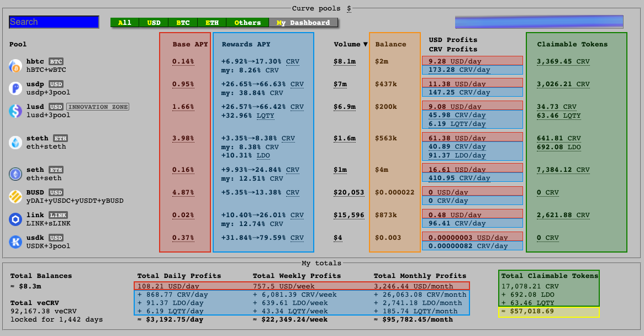The width and height of the screenshot is (644, 336).
Task: Click the blue blurred bar at top right
Action: tap(539, 22)
